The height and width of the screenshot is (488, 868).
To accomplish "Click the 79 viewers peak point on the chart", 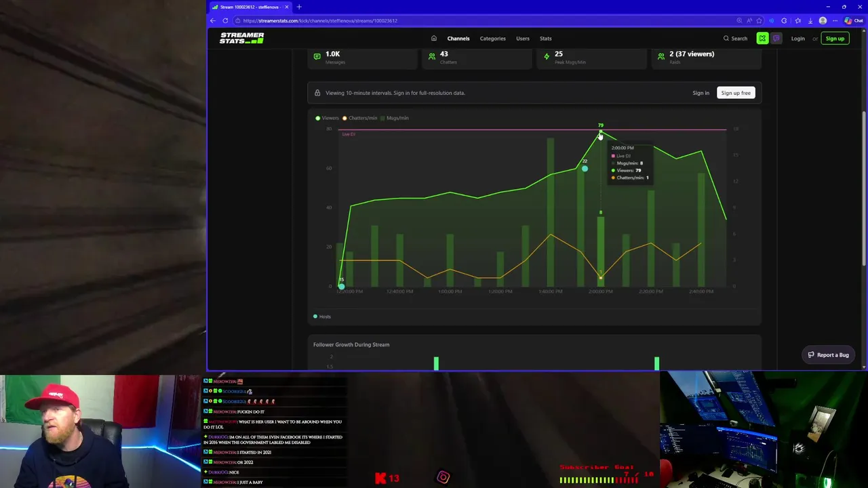I will click(600, 130).
